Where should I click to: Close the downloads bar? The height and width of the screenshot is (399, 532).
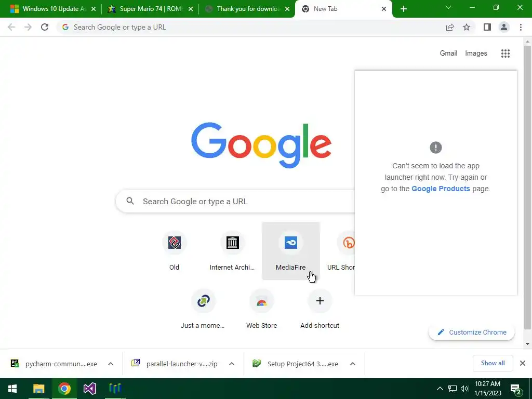(523, 363)
